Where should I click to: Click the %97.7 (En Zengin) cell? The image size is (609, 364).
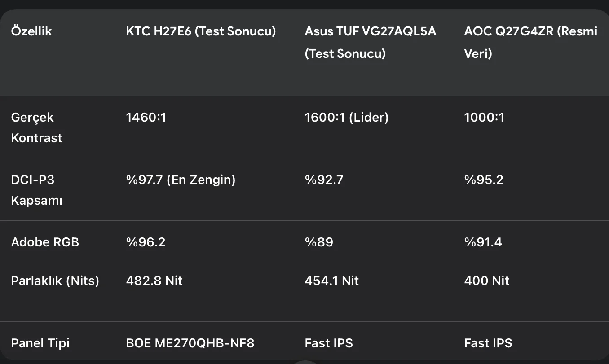[181, 180]
